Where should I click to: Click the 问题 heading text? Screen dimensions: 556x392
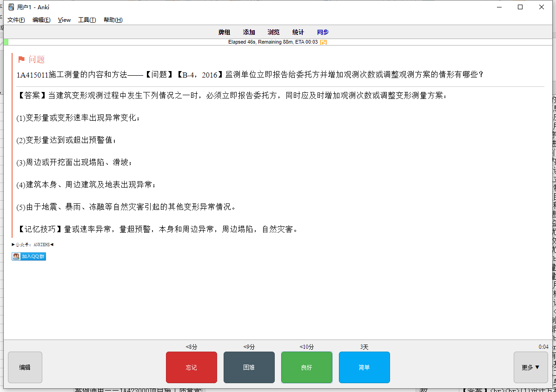[x=37, y=59]
